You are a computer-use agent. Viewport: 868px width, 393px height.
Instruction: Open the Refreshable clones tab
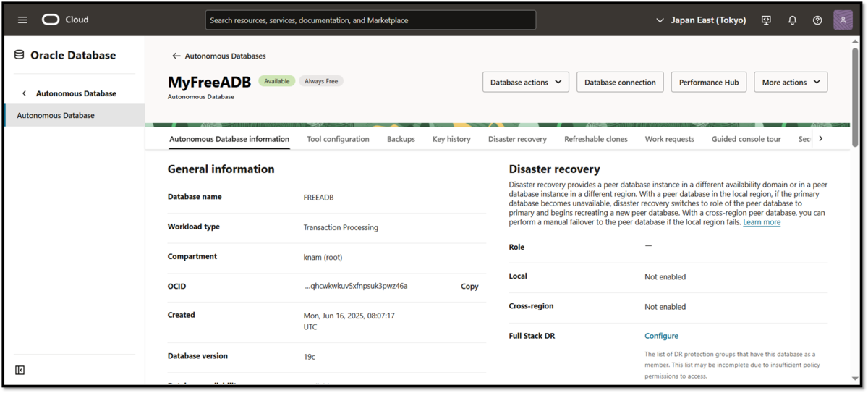click(x=596, y=139)
